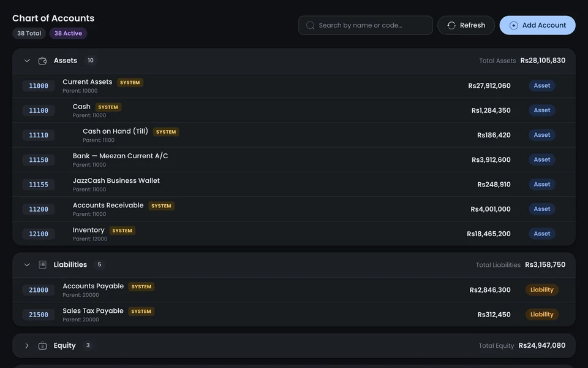Open Cash on Hand (Till) account

tap(294, 135)
